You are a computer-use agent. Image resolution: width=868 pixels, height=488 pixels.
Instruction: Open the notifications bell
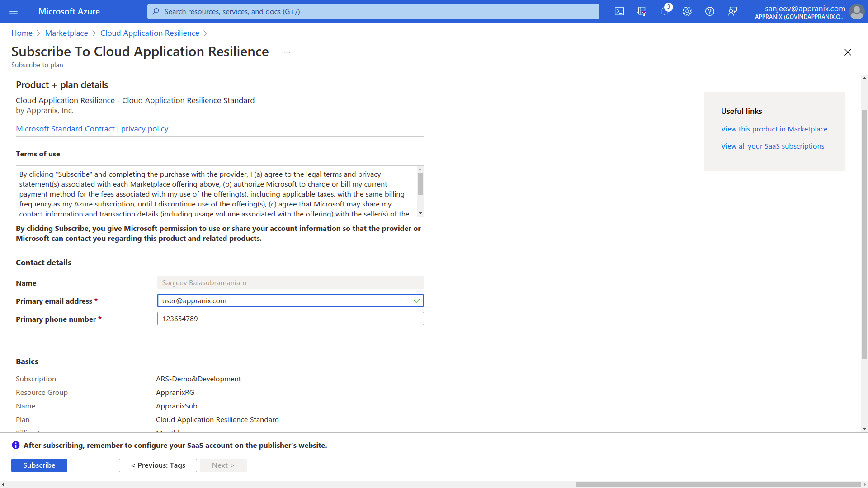click(x=664, y=11)
